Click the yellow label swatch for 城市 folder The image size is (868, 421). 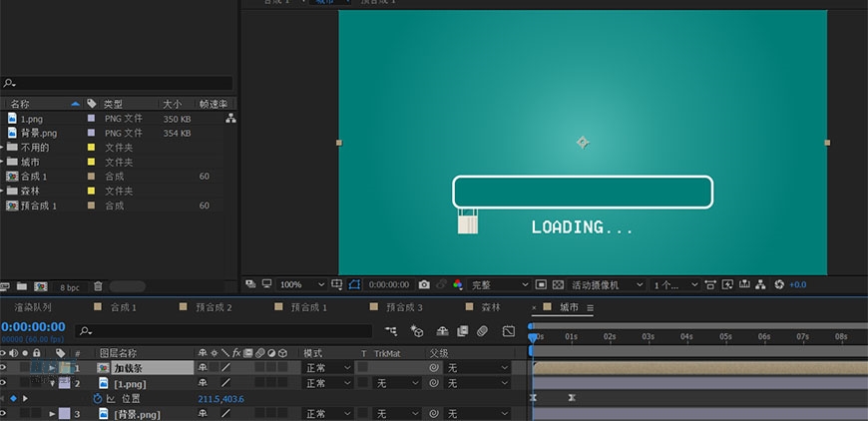pos(92,162)
